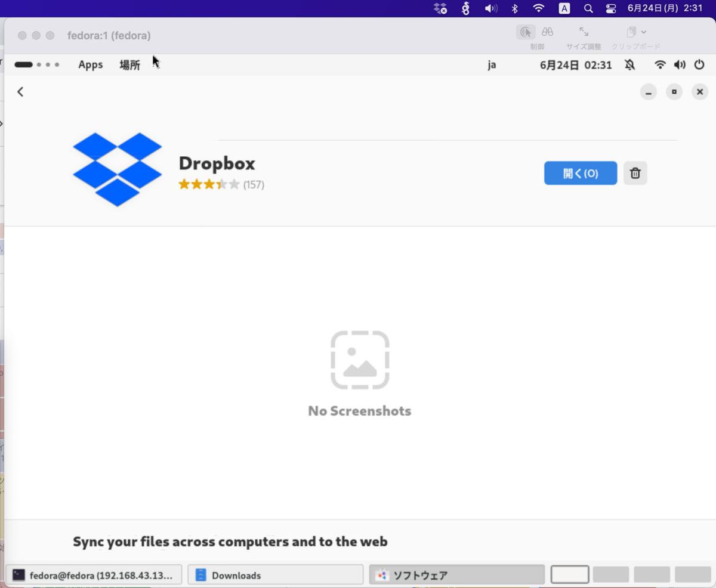Open the Apps menu
Image resolution: width=716 pixels, height=588 pixels.
(90, 64)
